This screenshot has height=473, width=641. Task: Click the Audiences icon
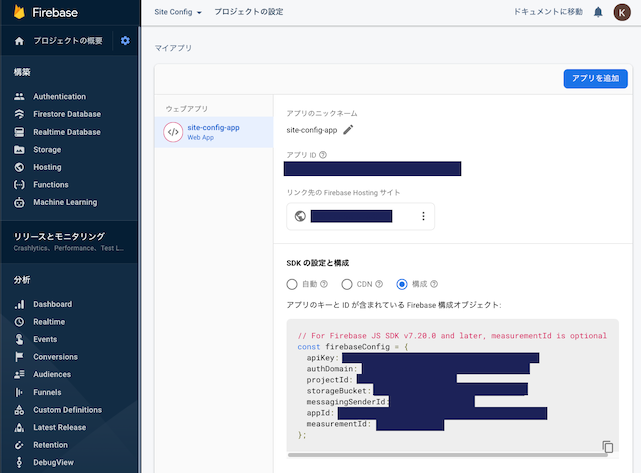(19, 374)
